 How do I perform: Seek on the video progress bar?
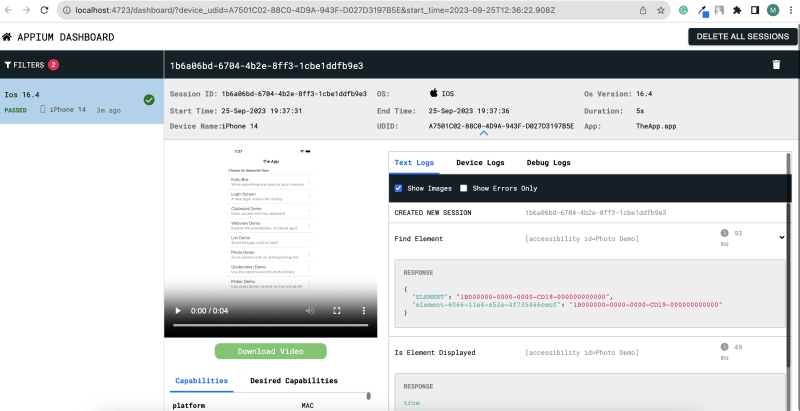pos(270,325)
